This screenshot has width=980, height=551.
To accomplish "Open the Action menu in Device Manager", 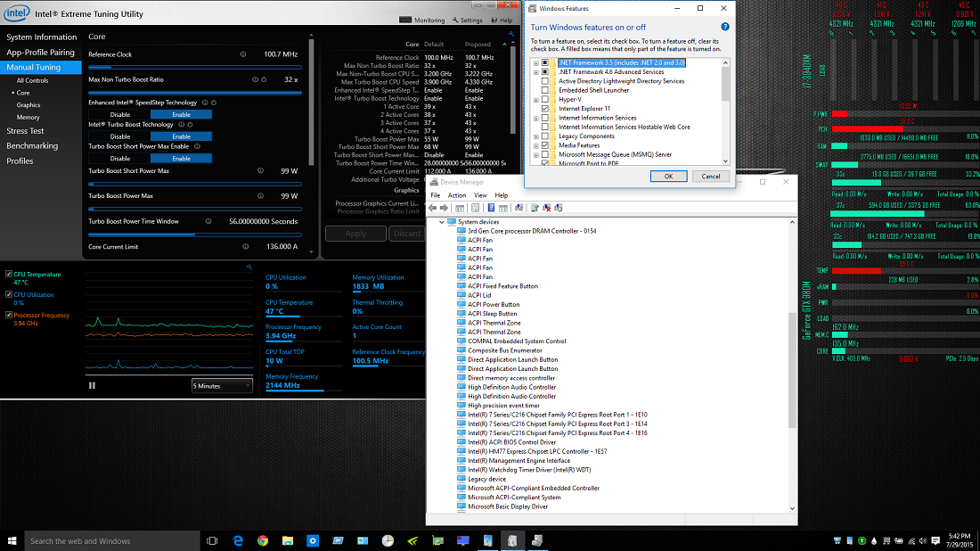I will (457, 195).
